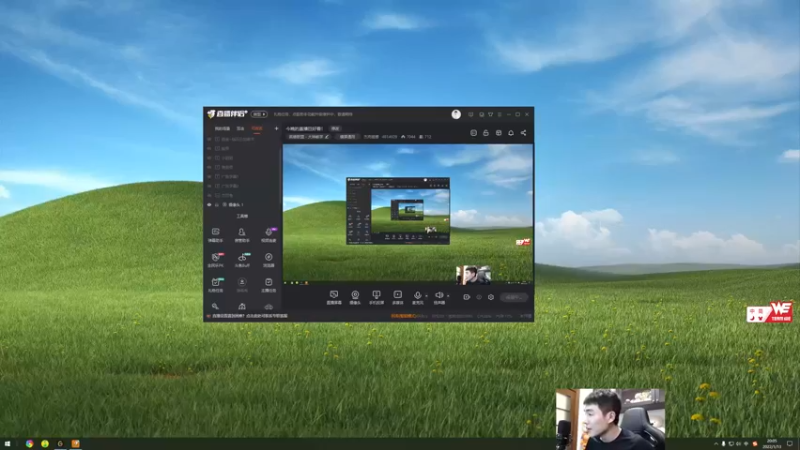Click the start live pill button

click(x=514, y=297)
